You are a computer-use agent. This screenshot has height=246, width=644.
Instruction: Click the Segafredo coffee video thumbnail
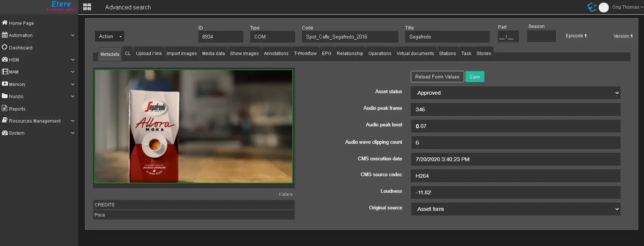(x=194, y=126)
